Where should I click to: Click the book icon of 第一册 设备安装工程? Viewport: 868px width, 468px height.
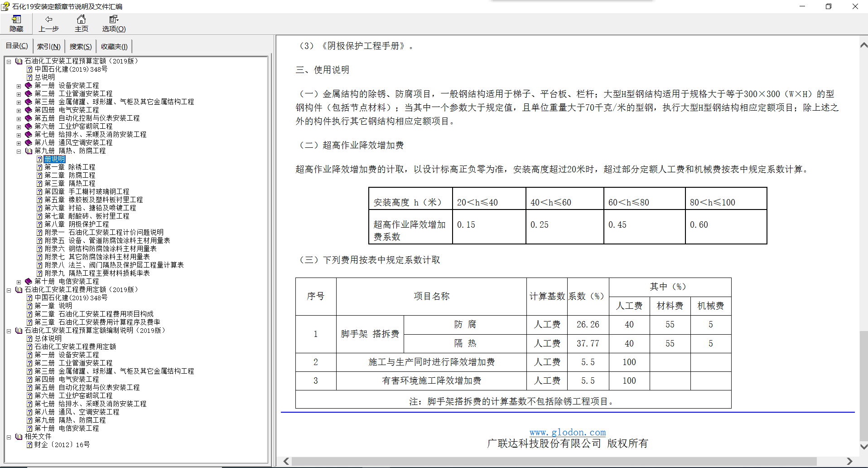29,85
